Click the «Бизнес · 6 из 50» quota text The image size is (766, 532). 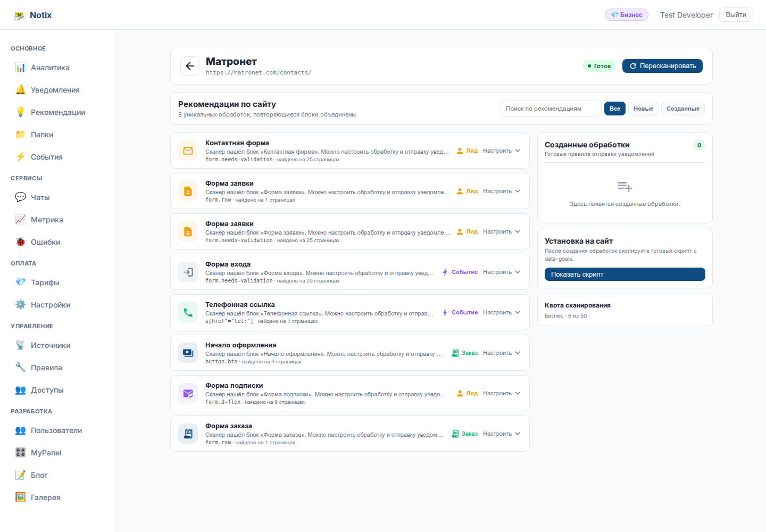coord(566,316)
